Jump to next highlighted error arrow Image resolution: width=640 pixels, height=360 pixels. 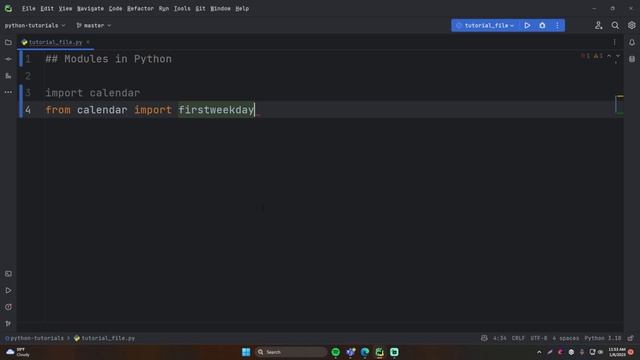tap(618, 56)
